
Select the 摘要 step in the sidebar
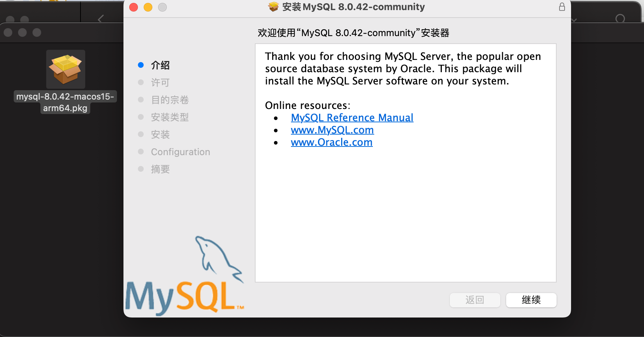tap(160, 169)
